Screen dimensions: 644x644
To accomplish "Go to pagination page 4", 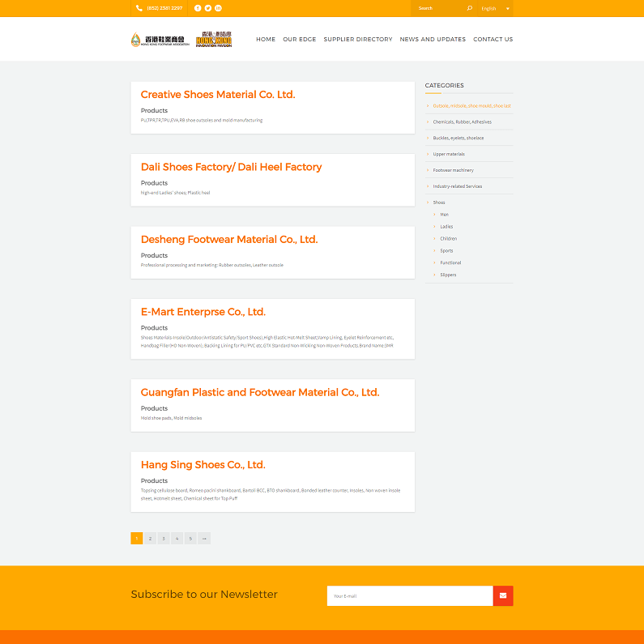I will (x=177, y=538).
